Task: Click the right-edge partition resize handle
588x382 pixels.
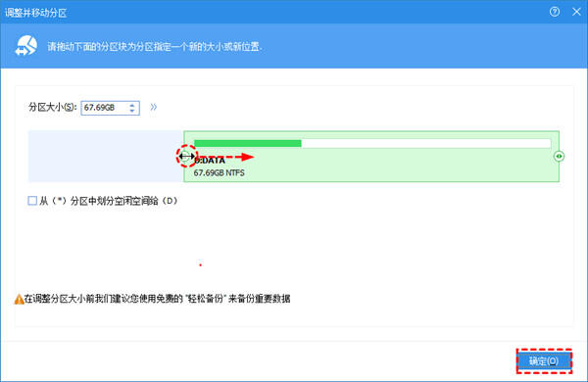Action: click(559, 156)
